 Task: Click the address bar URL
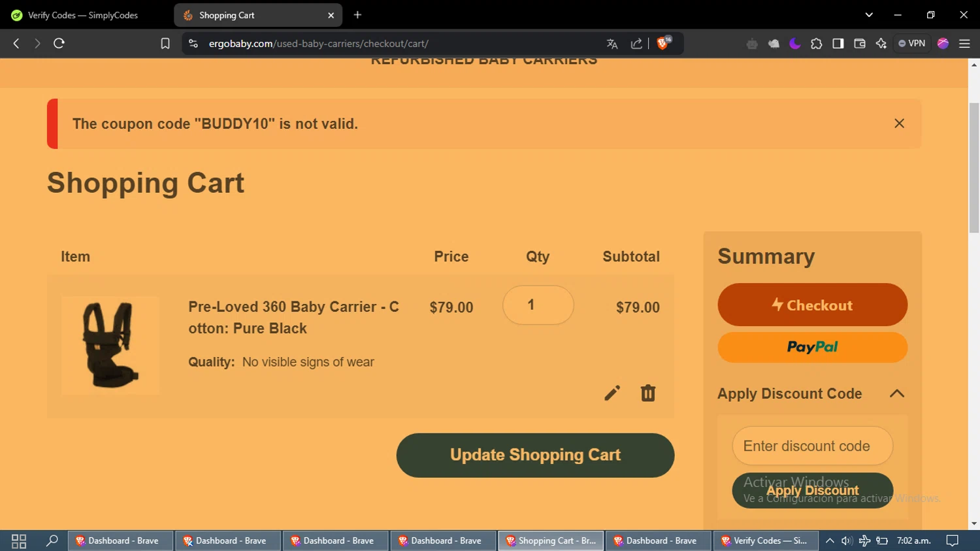(319, 44)
